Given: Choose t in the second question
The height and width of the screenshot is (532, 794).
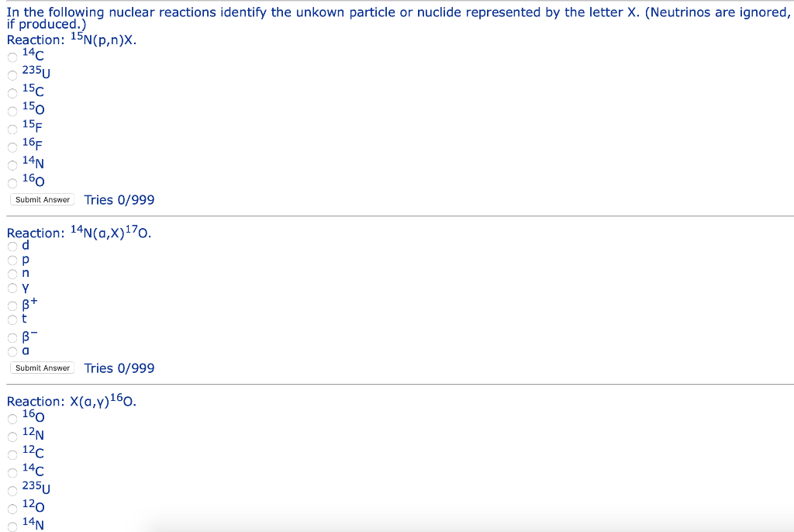Looking at the screenshot, I should [12, 320].
